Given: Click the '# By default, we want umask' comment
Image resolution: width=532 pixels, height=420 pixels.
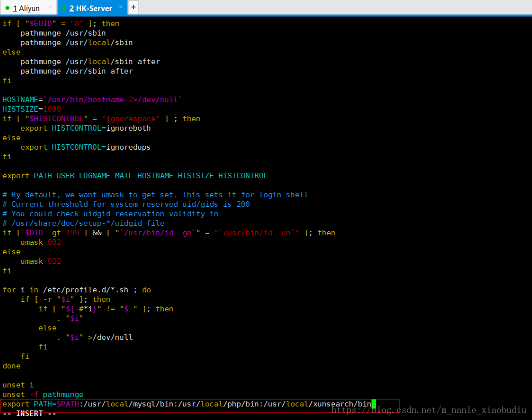Looking at the screenshot, I should point(155,195).
